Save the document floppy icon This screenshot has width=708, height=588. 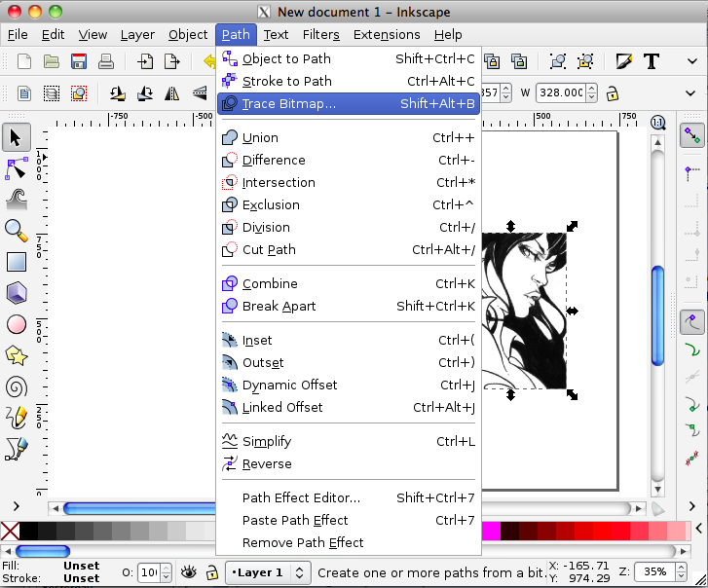pyautogui.click(x=79, y=61)
